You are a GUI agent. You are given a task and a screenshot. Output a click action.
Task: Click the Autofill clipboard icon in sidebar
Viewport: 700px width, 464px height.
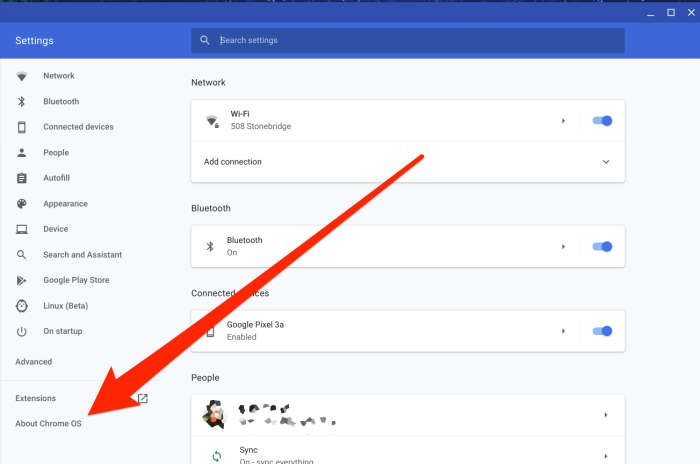pos(21,178)
